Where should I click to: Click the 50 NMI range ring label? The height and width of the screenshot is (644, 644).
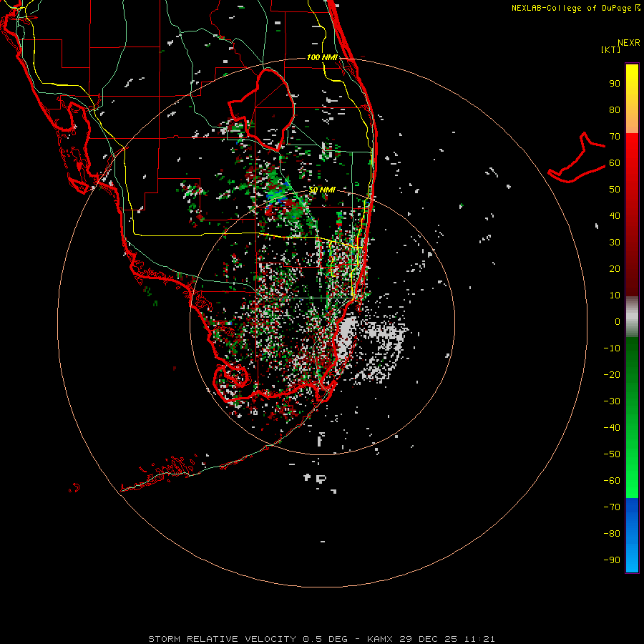tap(322, 190)
